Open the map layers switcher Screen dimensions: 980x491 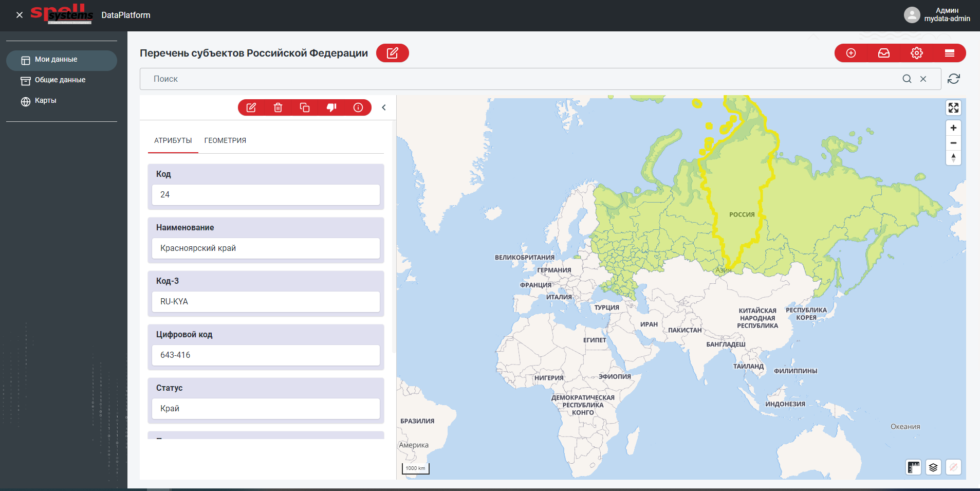pyautogui.click(x=933, y=467)
